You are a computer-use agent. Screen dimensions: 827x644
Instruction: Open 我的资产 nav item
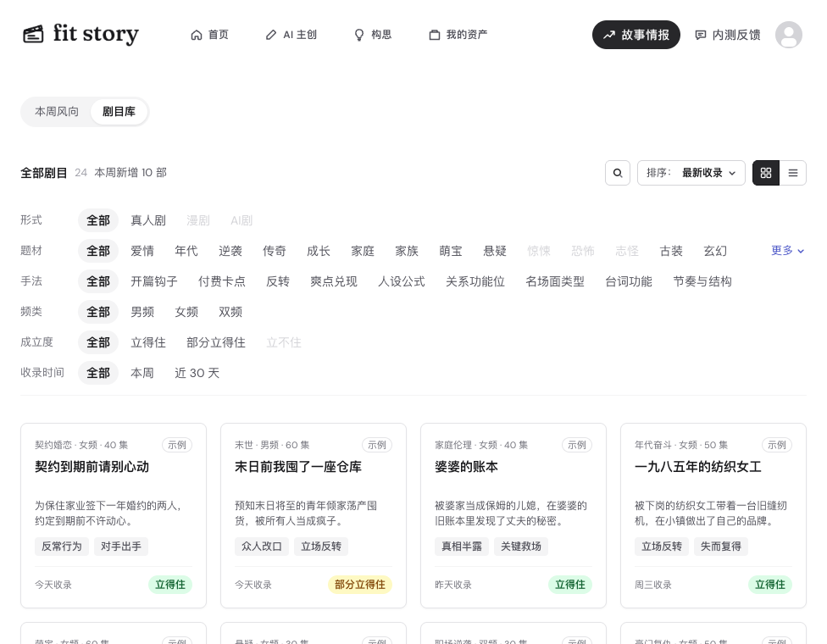click(x=458, y=35)
